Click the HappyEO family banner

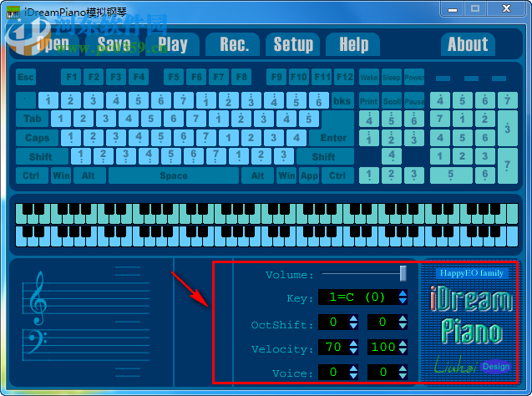coord(472,273)
